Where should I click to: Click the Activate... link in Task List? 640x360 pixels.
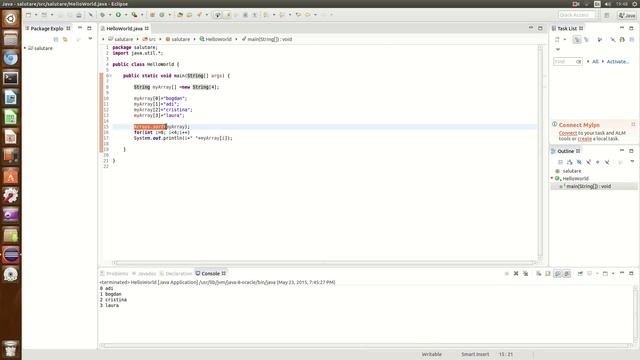click(x=618, y=62)
